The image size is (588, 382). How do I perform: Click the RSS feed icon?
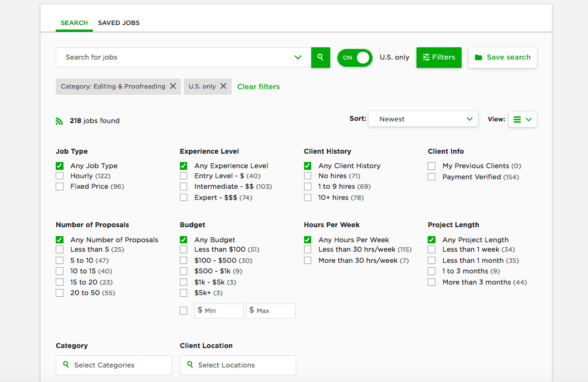click(60, 120)
